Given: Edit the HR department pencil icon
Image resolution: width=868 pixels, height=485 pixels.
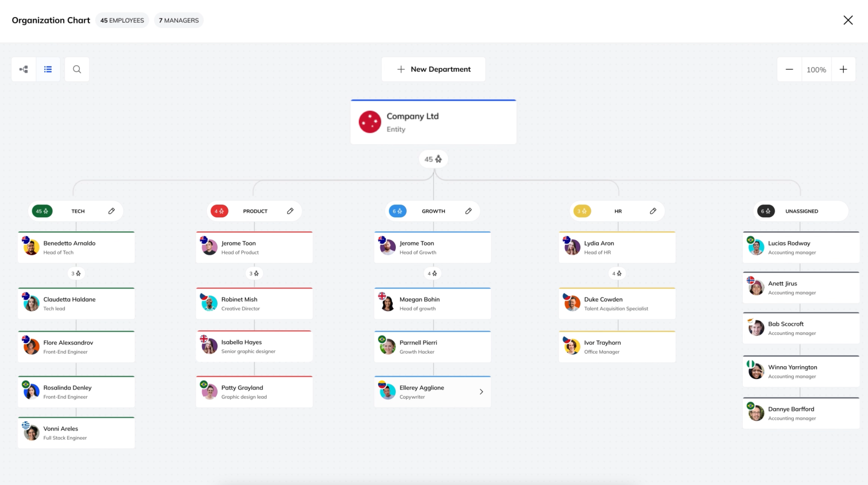Looking at the screenshot, I should pos(653,211).
